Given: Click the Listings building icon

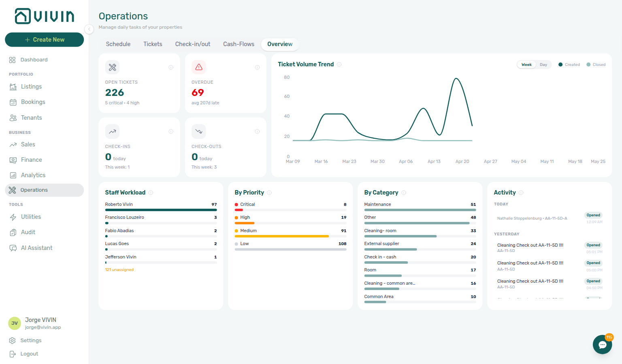Looking at the screenshot, I should (13, 87).
